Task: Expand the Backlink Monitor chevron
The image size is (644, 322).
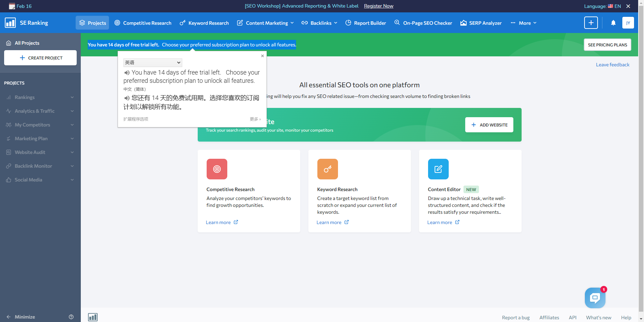Action: coord(72,166)
